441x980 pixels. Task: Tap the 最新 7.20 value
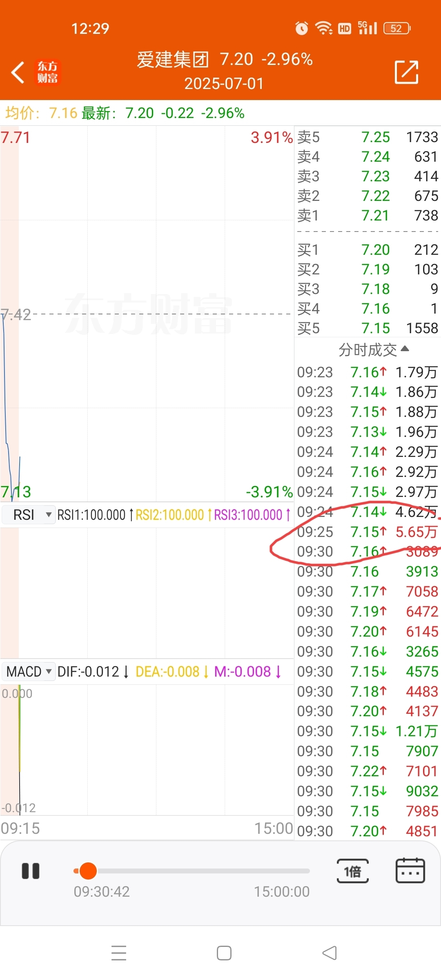(118, 113)
